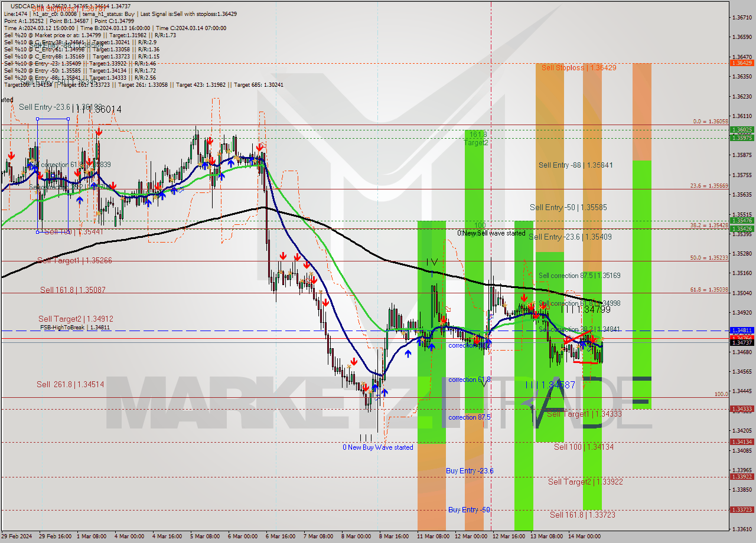
Task: Select 'Sell Entry -23.6 | 1.35409' label
Action: (x=570, y=237)
